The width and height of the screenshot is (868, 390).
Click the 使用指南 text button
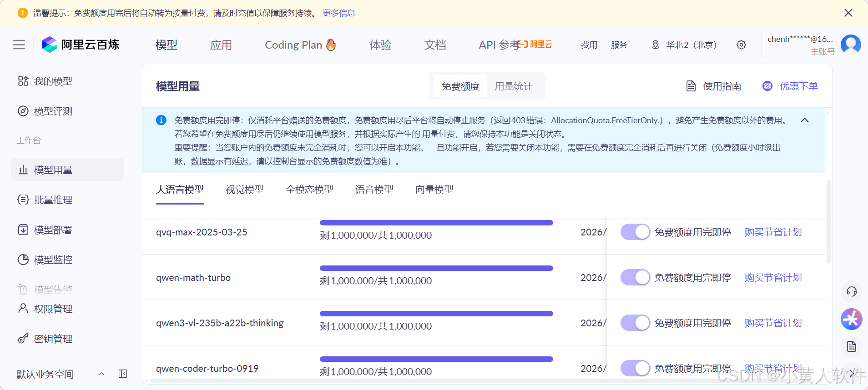point(722,86)
